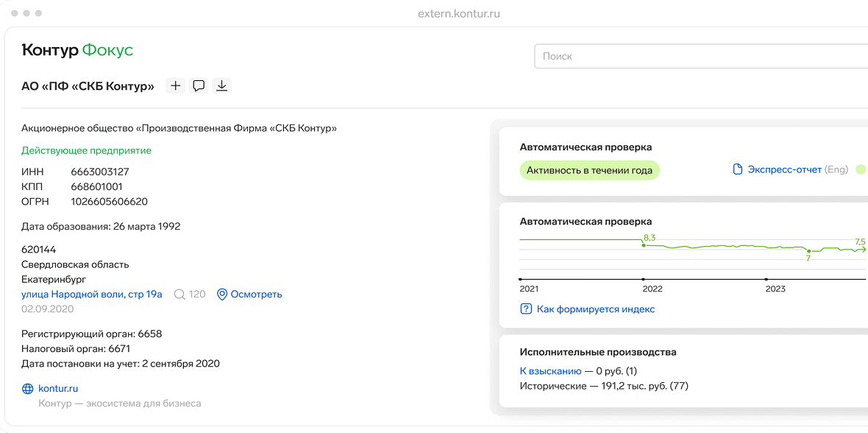Click Как формируется индекс link

click(x=595, y=309)
